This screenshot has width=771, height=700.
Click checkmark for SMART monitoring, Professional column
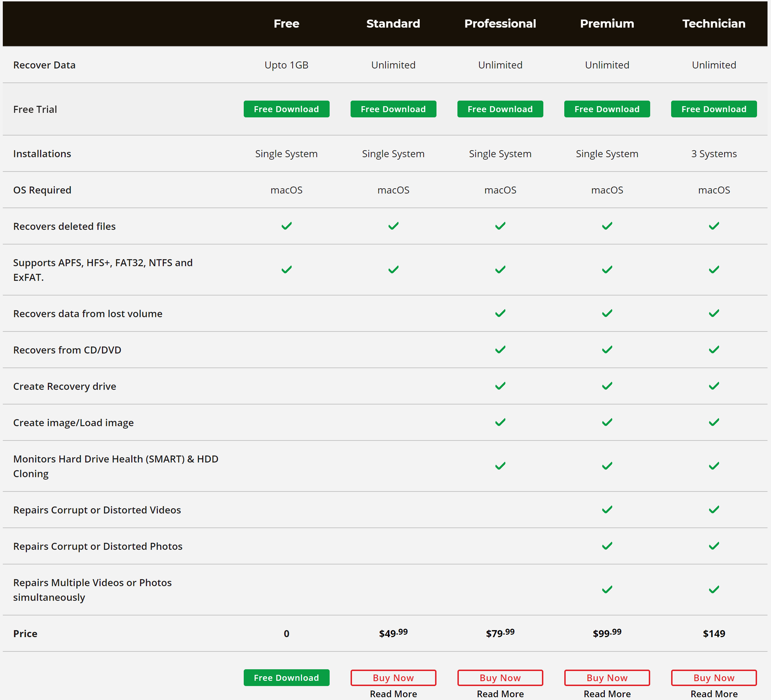click(x=500, y=466)
